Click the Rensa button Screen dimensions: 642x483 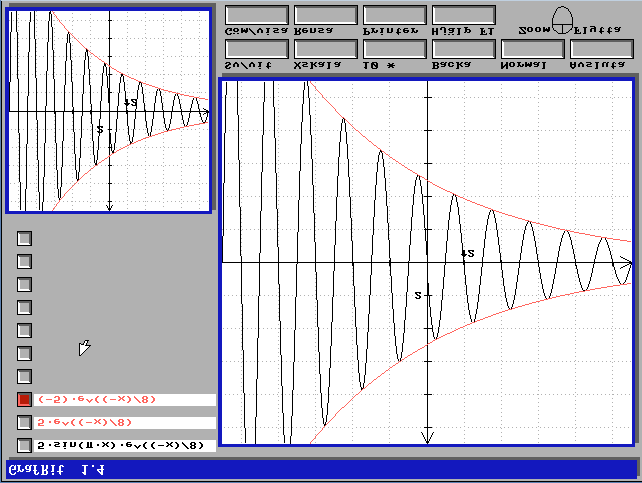coord(326,15)
